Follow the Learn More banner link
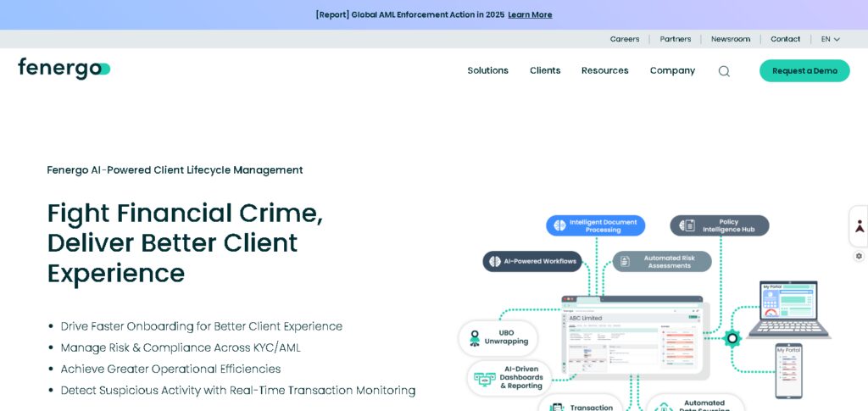 click(x=530, y=15)
